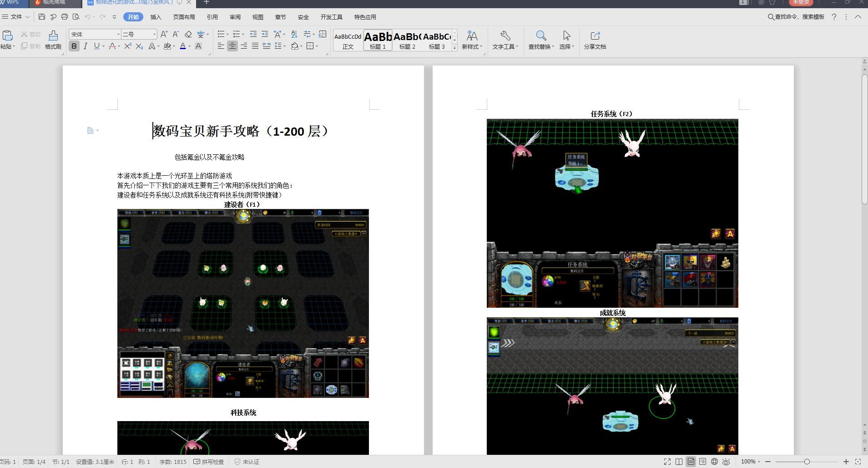Toggle Italic formatting
The width and height of the screenshot is (868, 468).
coord(85,46)
